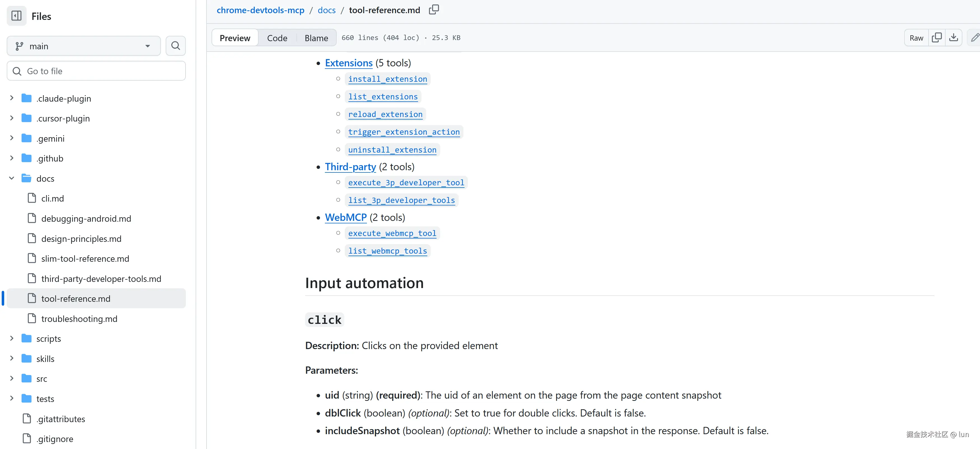Image resolution: width=980 pixels, height=449 pixels.
Task: Edit file pencil icon
Action: 975,38
